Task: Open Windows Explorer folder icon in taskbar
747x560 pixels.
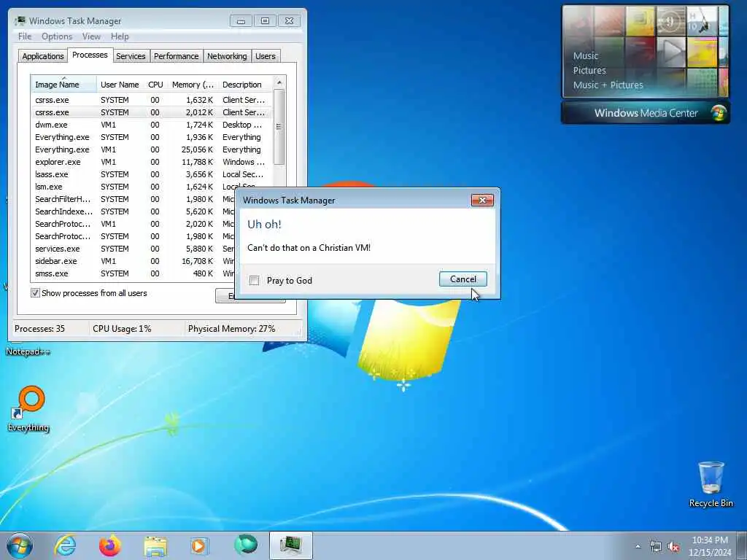Action: [155, 546]
